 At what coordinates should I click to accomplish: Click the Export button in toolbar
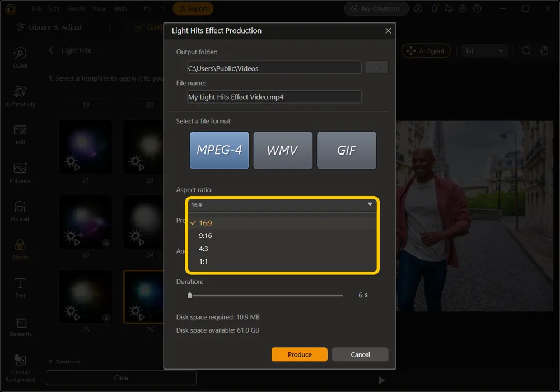point(193,8)
